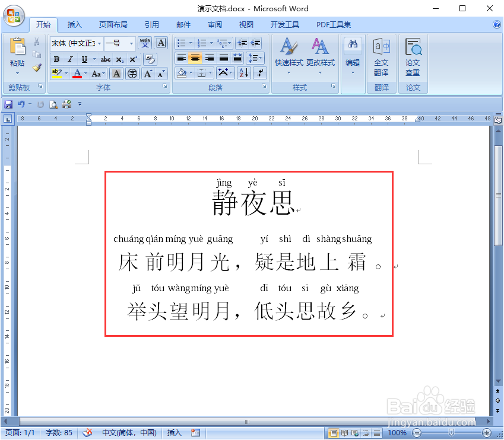The width and height of the screenshot is (504, 440).
Task: Switch to the 插入 ribbon tab
Action: point(74,25)
